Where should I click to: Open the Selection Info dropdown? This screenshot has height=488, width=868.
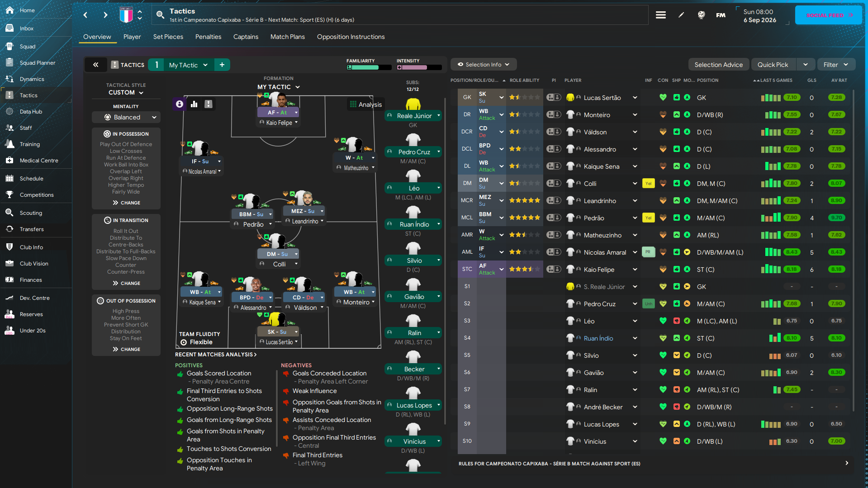pyautogui.click(x=484, y=64)
